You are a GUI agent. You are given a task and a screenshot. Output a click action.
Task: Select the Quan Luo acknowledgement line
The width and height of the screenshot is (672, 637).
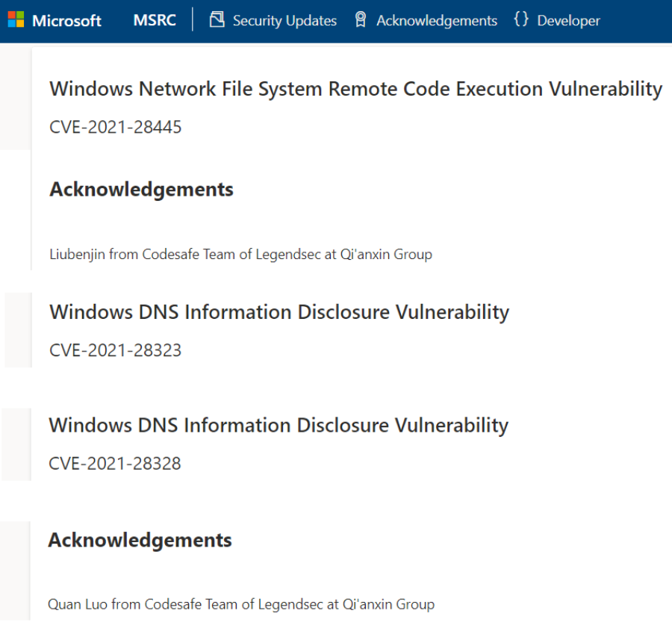241,604
